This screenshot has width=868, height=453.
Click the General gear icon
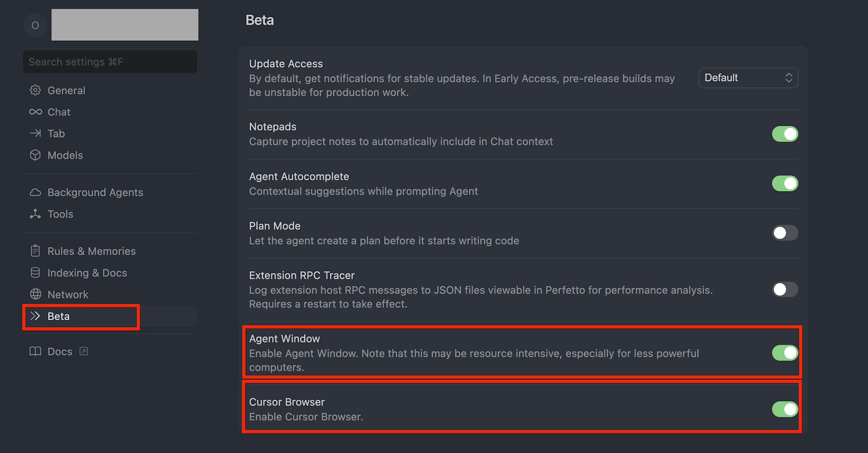point(35,90)
